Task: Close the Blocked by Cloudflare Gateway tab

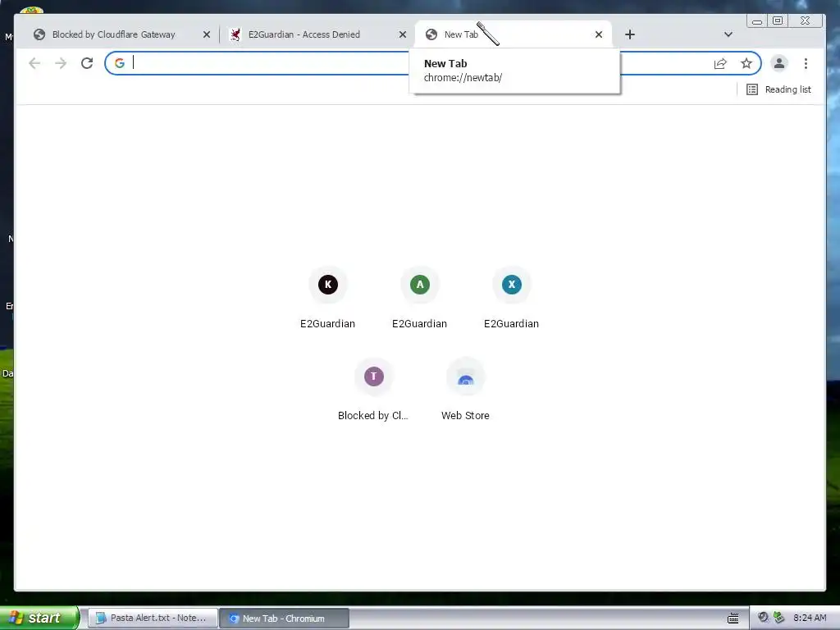Action: 207,34
